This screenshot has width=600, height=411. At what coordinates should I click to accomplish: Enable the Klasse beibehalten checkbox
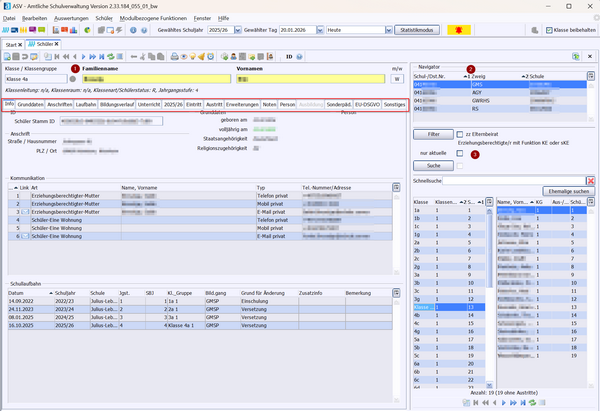click(550, 32)
